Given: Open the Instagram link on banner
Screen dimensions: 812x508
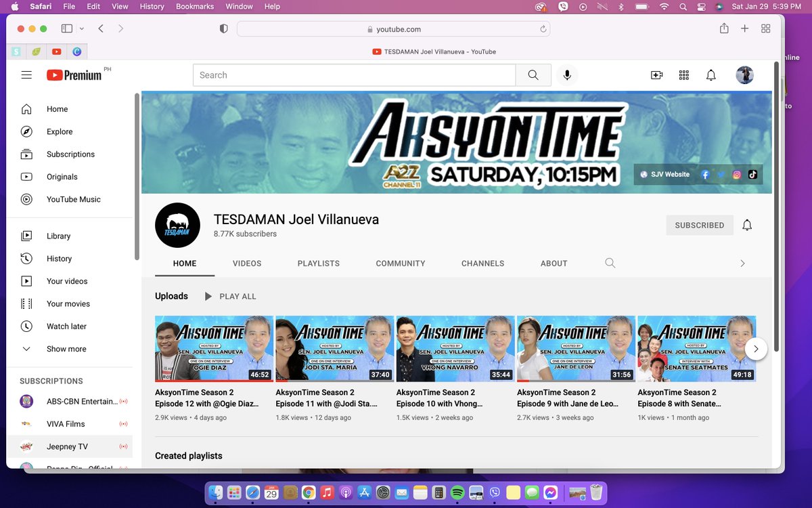Looking at the screenshot, I should coord(737,174).
